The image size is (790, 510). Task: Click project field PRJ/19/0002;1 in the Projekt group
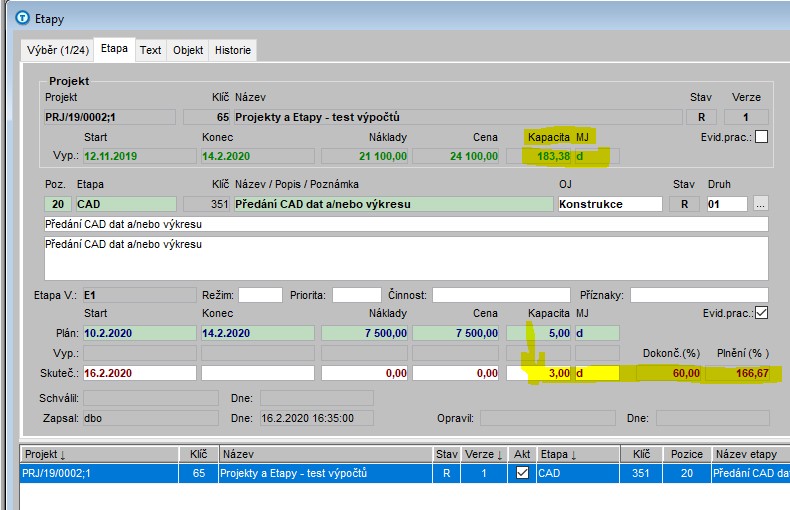point(110,117)
